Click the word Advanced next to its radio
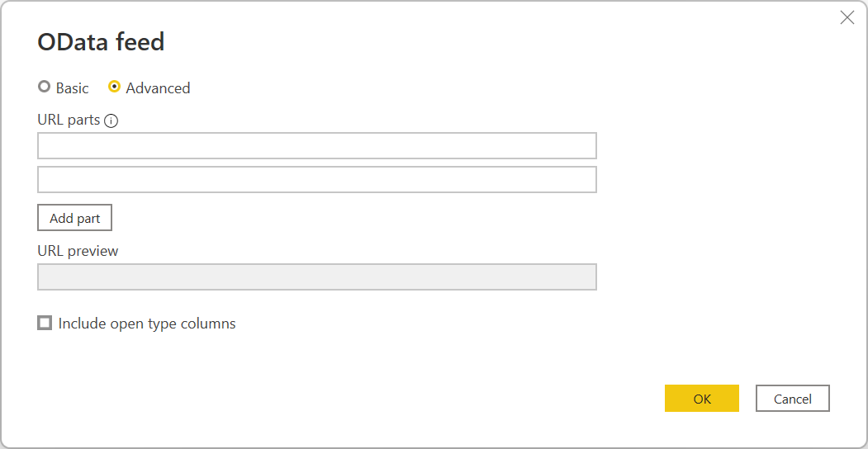This screenshot has height=449, width=868. coord(158,88)
